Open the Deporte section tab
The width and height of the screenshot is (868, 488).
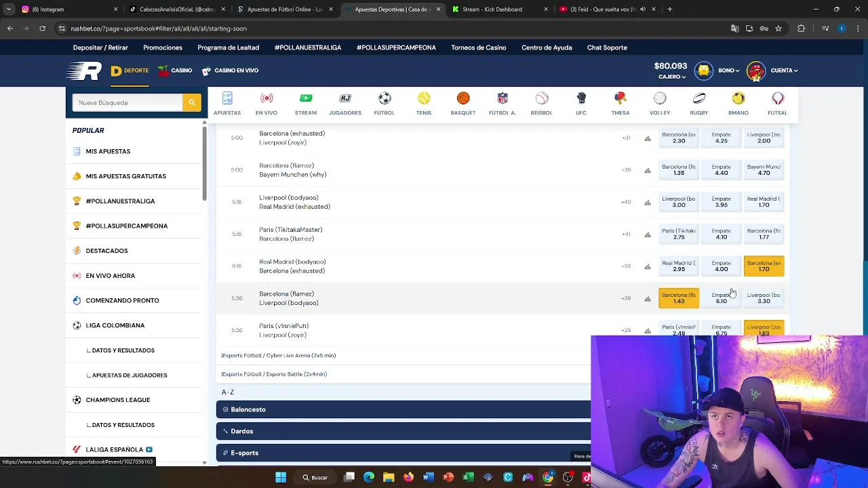130,70
